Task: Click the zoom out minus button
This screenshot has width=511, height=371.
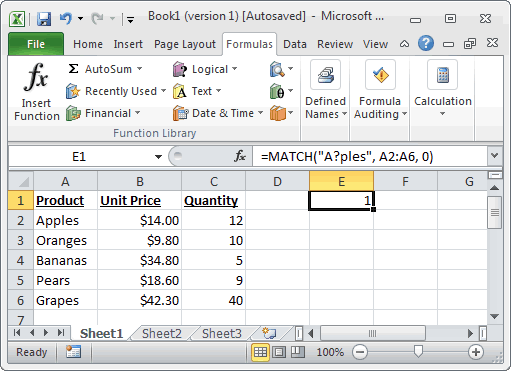Action: pyautogui.click(x=360, y=352)
